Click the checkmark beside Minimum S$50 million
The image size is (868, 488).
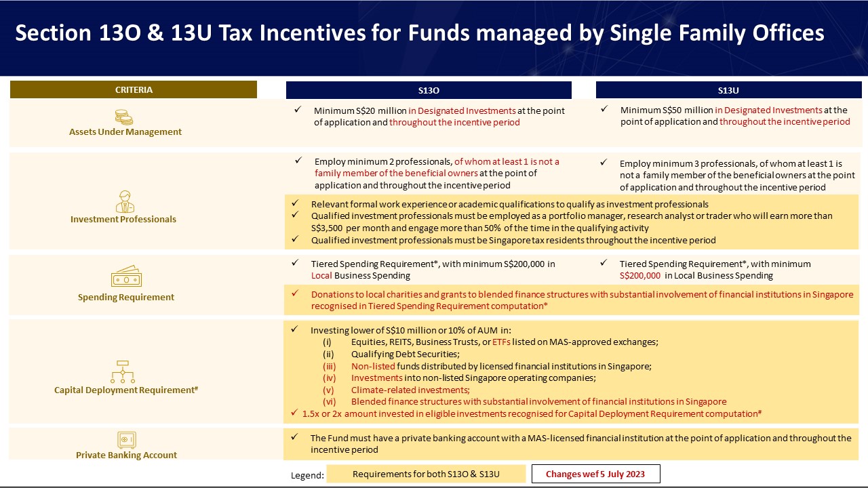[x=605, y=108]
